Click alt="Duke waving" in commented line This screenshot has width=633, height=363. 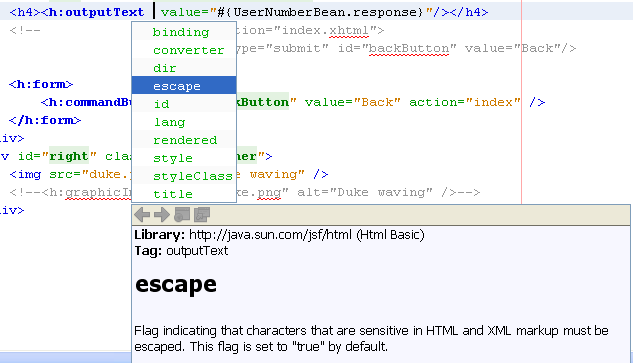pyautogui.click(x=365, y=192)
